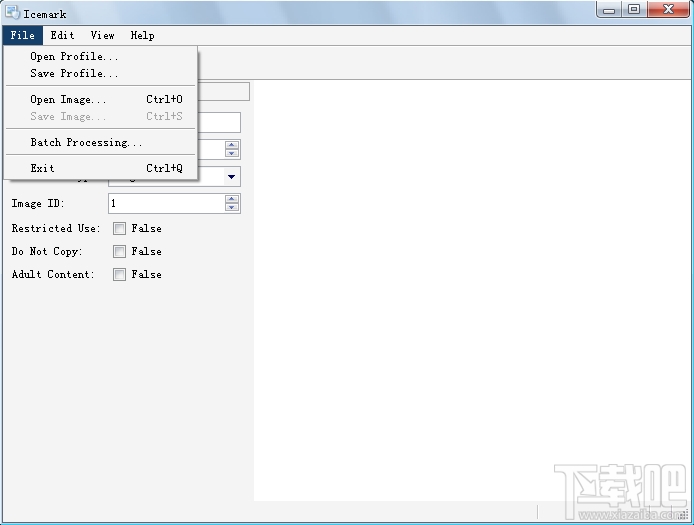Enable the Restricted Use checkbox
694x525 pixels.
tap(119, 228)
